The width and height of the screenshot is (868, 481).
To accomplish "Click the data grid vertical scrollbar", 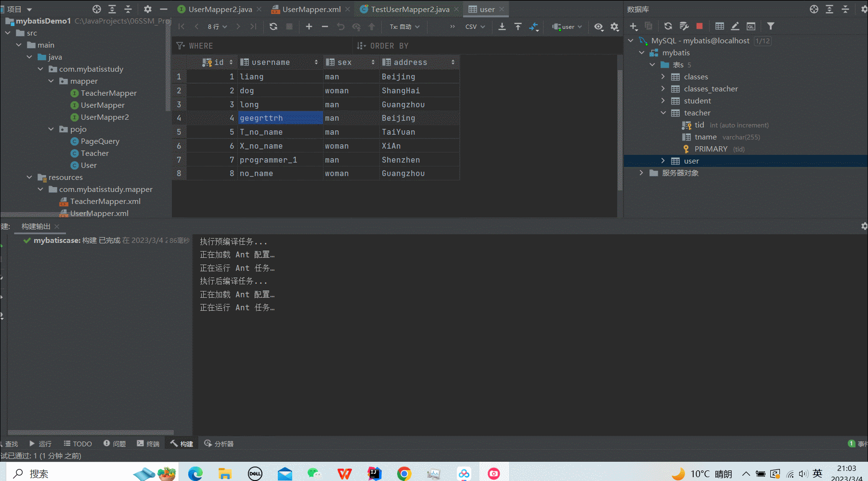I will click(620, 130).
